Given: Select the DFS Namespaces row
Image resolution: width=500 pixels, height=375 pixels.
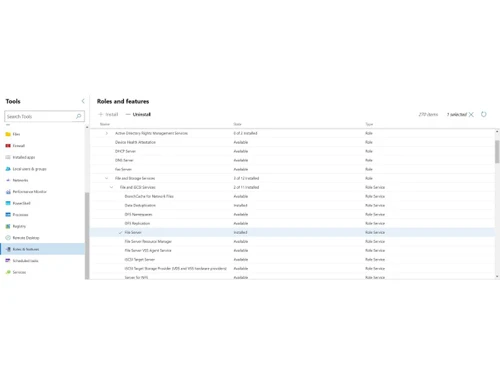Looking at the screenshot, I should pyautogui.click(x=292, y=214).
